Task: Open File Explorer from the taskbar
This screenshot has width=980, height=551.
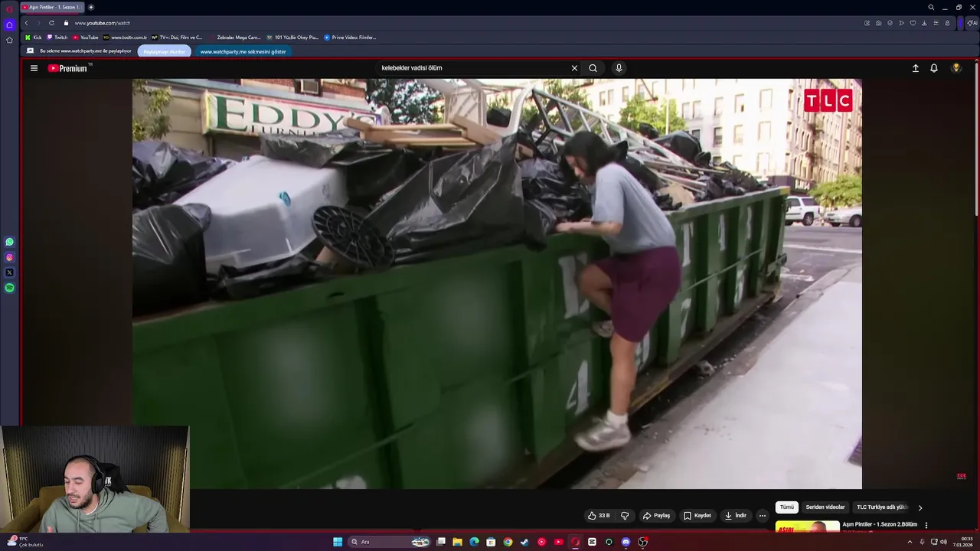Action: 457,542
